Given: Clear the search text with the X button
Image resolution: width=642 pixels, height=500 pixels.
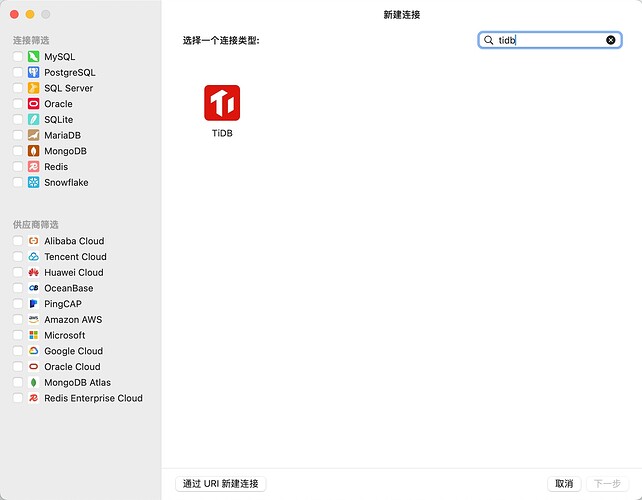Looking at the screenshot, I should [x=610, y=40].
